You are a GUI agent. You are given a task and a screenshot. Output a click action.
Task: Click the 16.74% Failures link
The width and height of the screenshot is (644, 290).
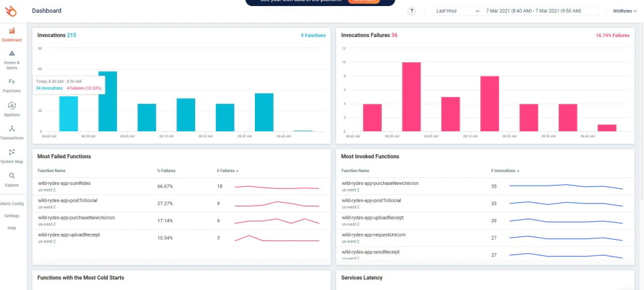612,35
